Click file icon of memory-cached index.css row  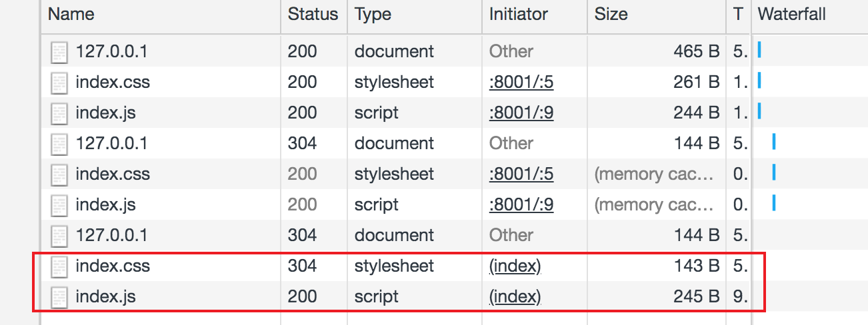tap(59, 174)
